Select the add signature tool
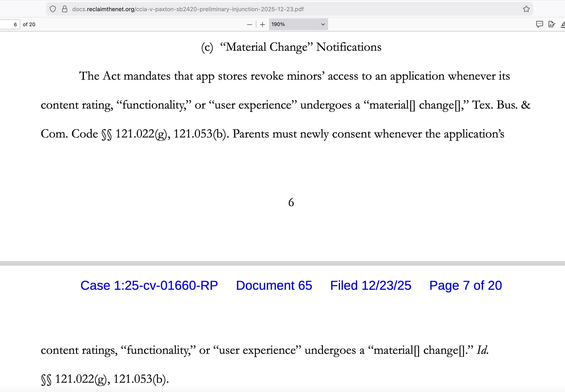The height and width of the screenshot is (392, 565). coord(551,24)
